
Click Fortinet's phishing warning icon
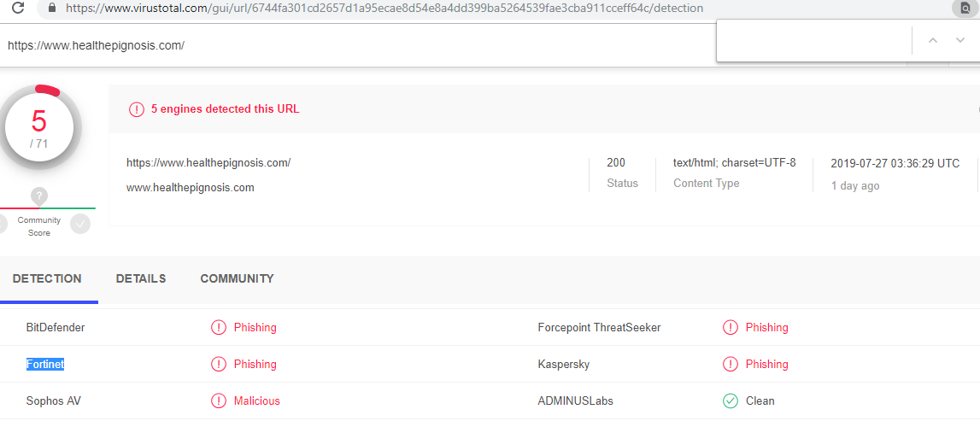pyautogui.click(x=218, y=364)
